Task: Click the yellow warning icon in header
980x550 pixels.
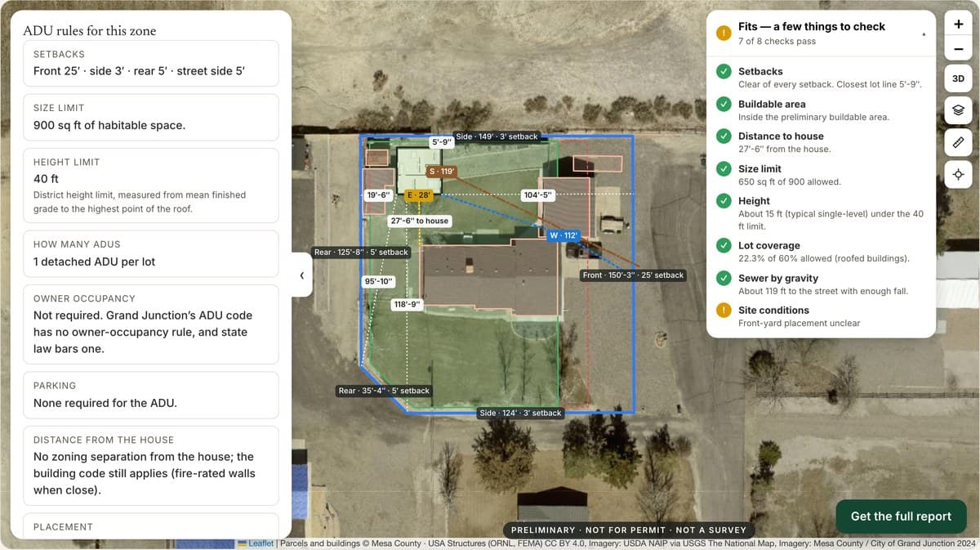Action: point(724,34)
